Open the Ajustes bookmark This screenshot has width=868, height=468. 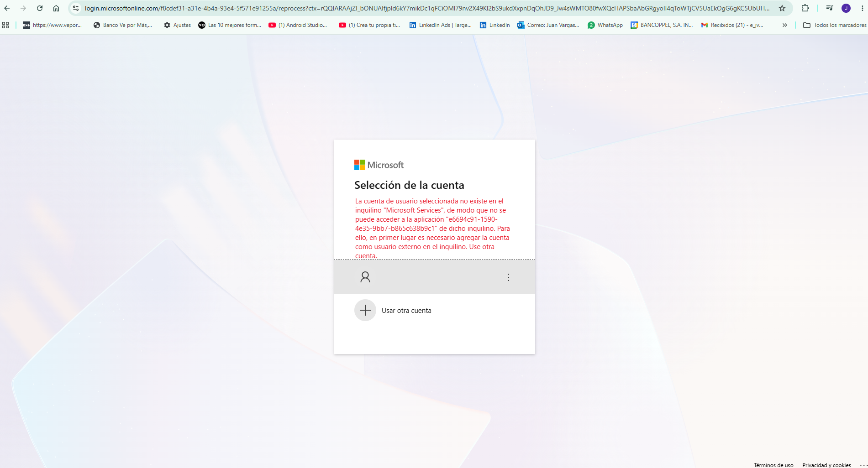[x=177, y=25]
